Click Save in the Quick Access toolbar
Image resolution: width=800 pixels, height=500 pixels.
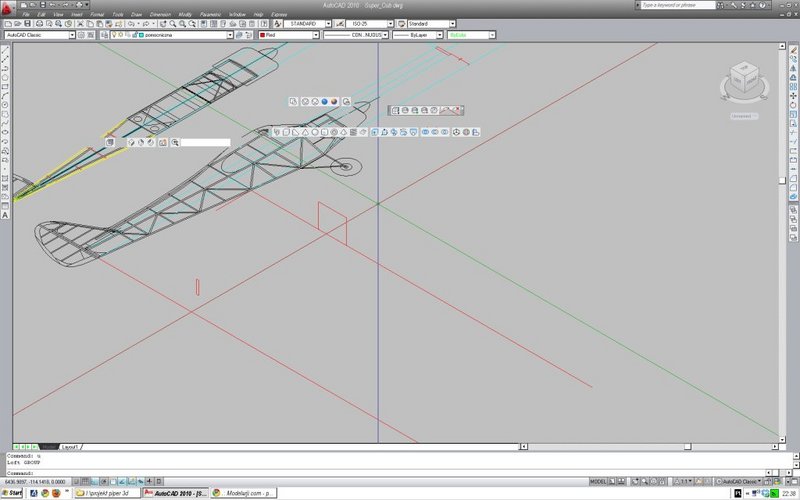coord(43,5)
